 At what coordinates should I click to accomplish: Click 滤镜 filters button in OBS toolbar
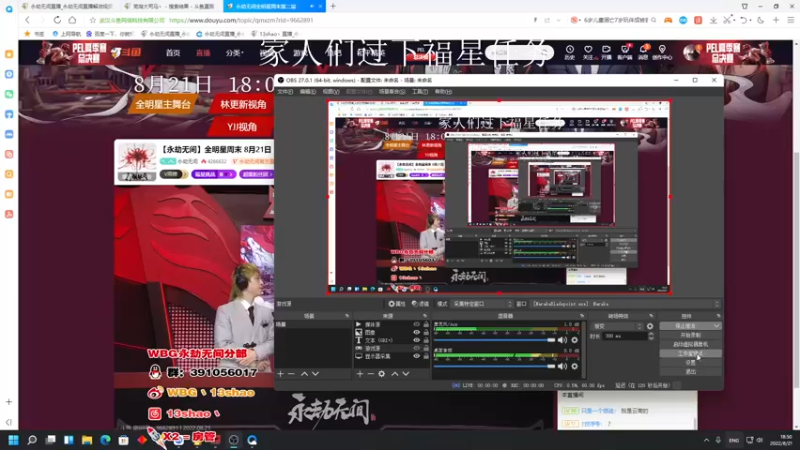pos(420,304)
